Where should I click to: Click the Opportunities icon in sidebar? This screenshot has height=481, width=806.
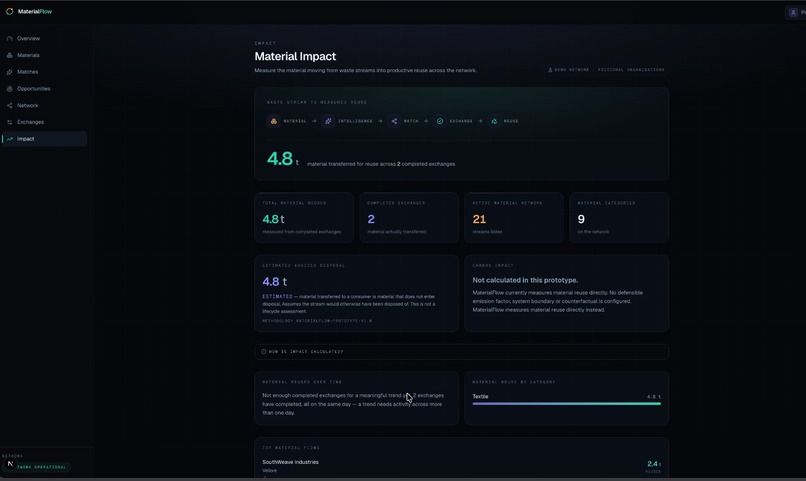click(x=9, y=89)
